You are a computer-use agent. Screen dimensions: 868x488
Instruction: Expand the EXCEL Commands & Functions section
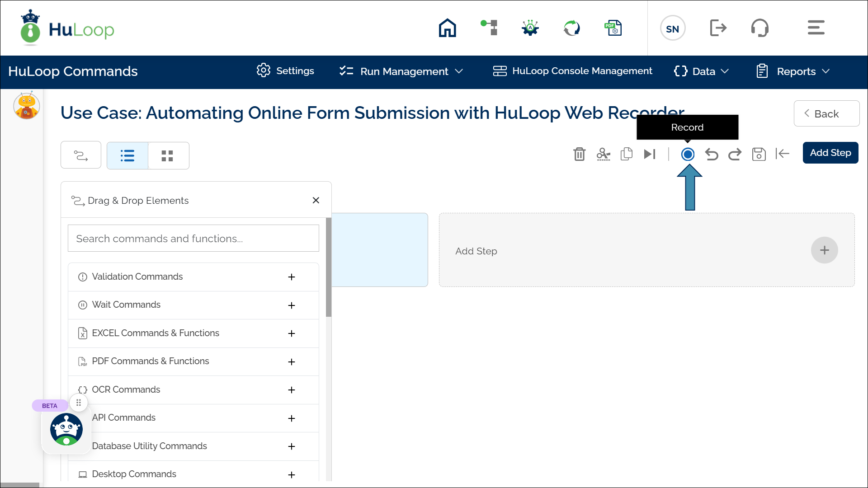pos(291,333)
